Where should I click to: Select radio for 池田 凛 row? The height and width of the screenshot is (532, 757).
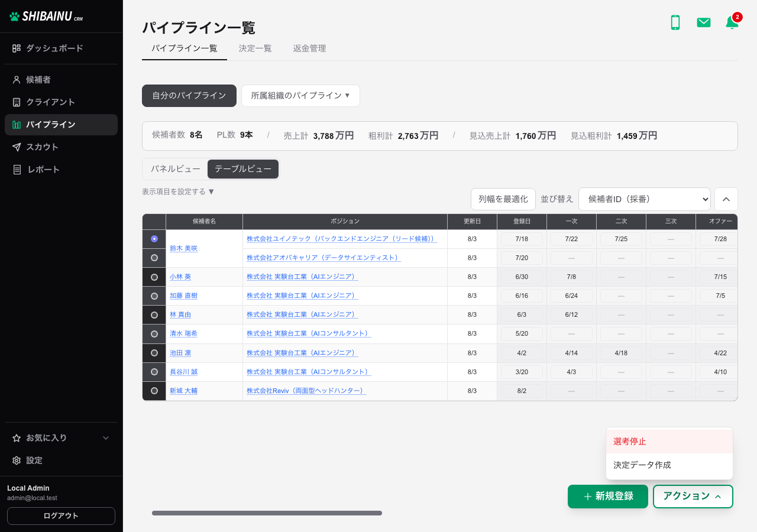pos(154,353)
